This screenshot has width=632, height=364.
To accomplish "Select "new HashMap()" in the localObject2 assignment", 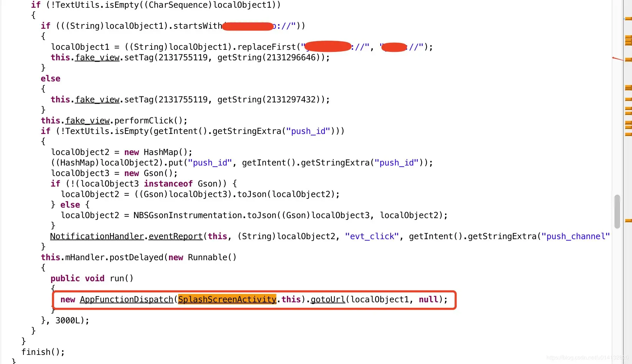I will [156, 152].
